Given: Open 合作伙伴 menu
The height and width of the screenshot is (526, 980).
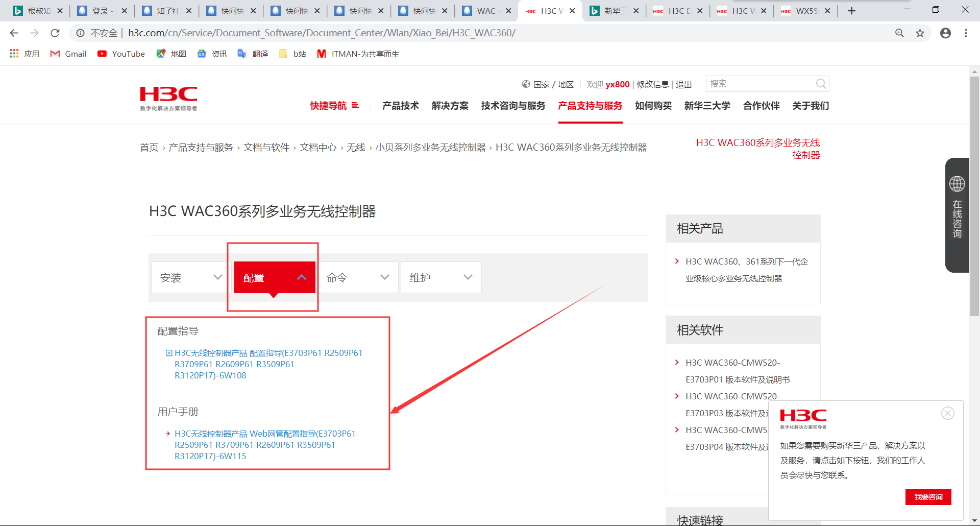Looking at the screenshot, I should pyautogui.click(x=762, y=106).
